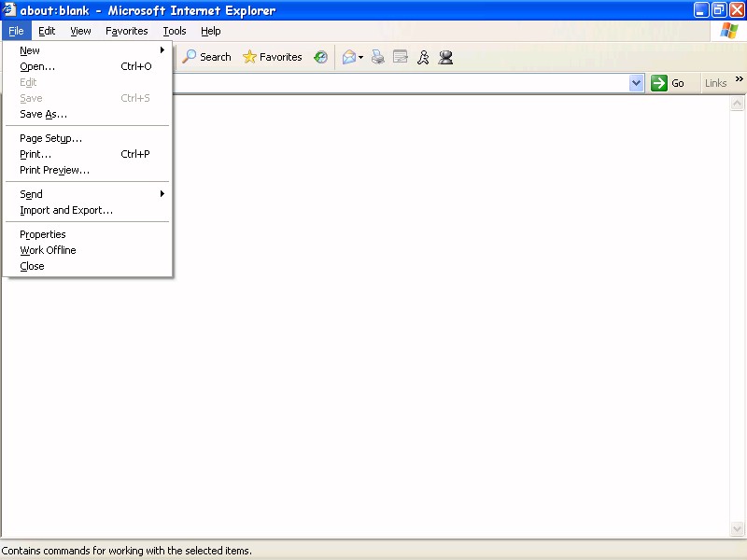Choose Close at the File menu bottom
The width and height of the screenshot is (747, 560).
coord(88,266)
